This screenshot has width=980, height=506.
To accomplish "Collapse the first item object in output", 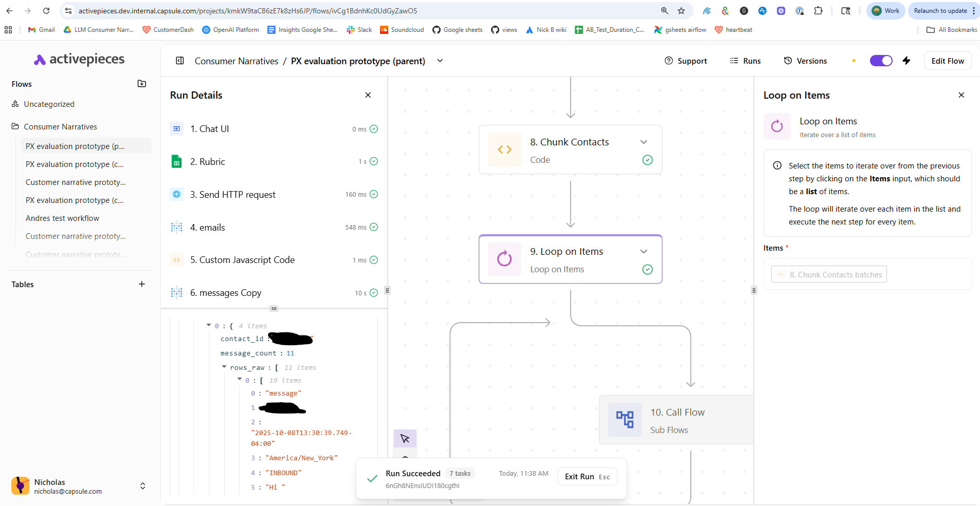I will point(209,326).
